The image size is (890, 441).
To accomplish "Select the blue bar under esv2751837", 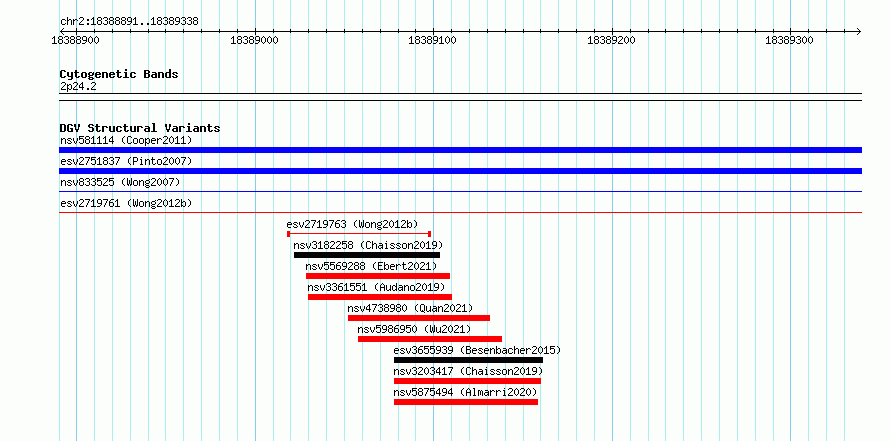I will [x=460, y=171].
